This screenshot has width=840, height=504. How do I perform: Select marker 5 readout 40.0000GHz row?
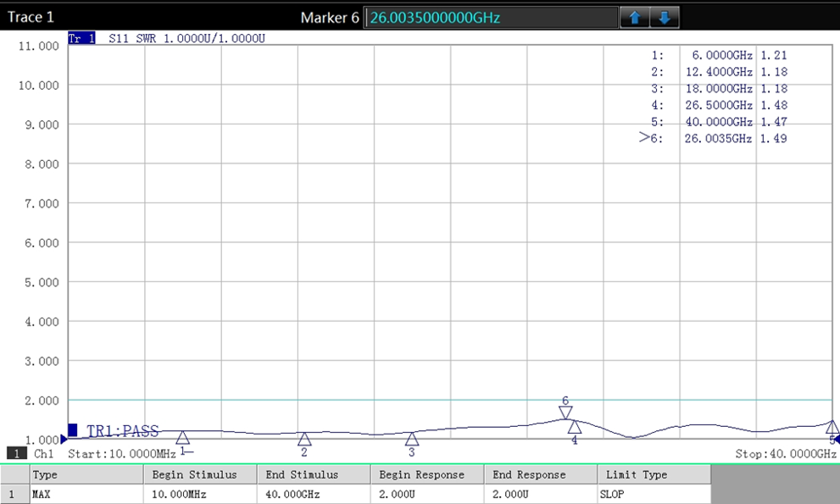coord(719,122)
